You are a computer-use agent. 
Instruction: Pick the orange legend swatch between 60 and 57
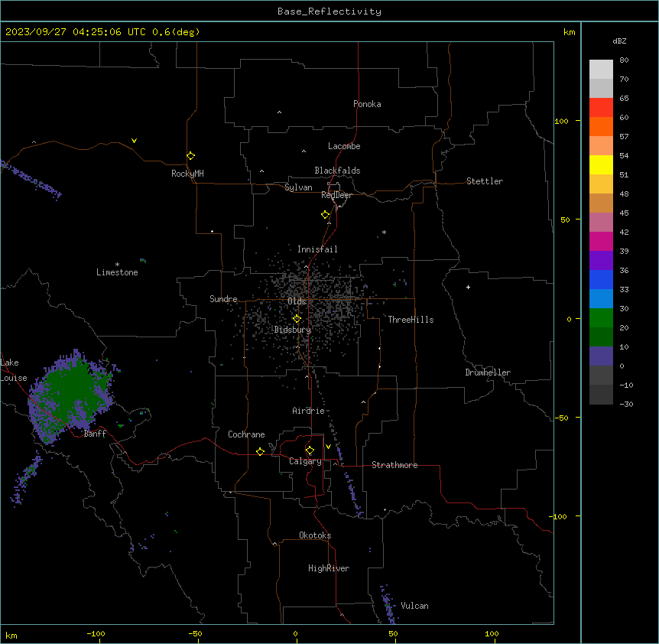[601, 126]
